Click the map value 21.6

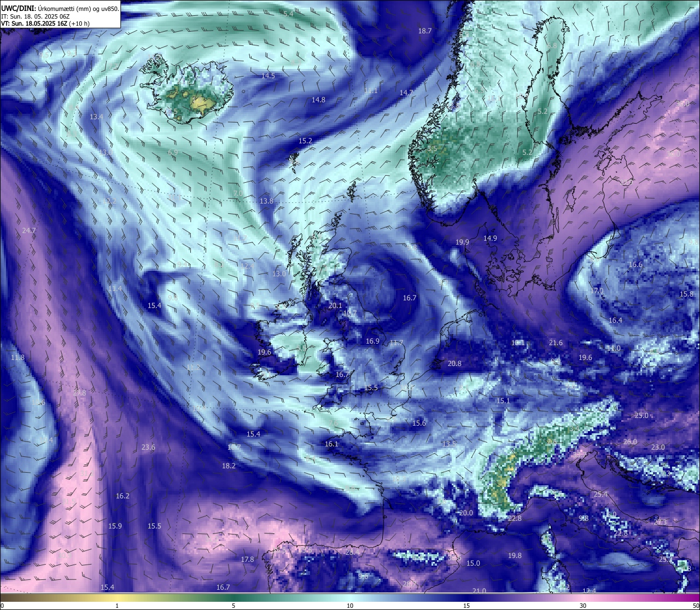[x=556, y=343]
